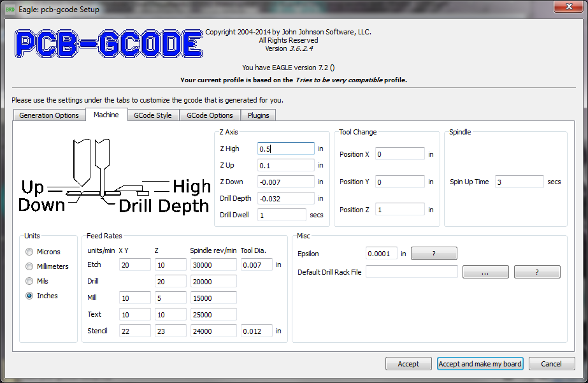The height and width of the screenshot is (383, 588).
Task: Click the Text Z feed rate field
Action: pyautogui.click(x=171, y=314)
